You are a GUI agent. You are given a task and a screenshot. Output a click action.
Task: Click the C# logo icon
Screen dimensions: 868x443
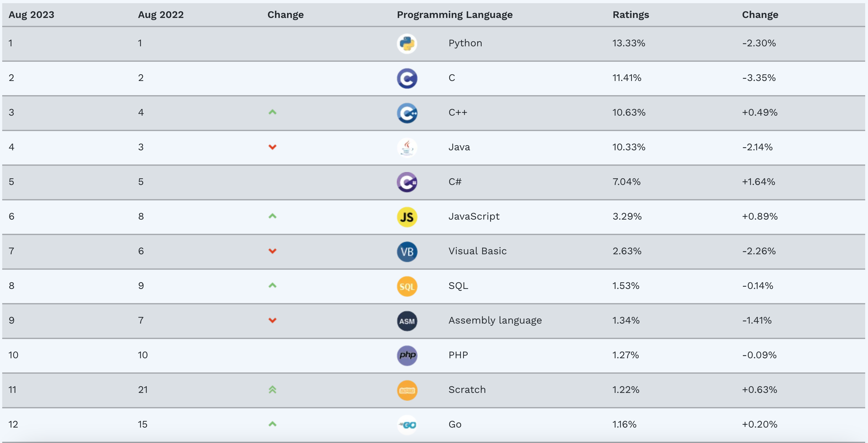click(407, 182)
